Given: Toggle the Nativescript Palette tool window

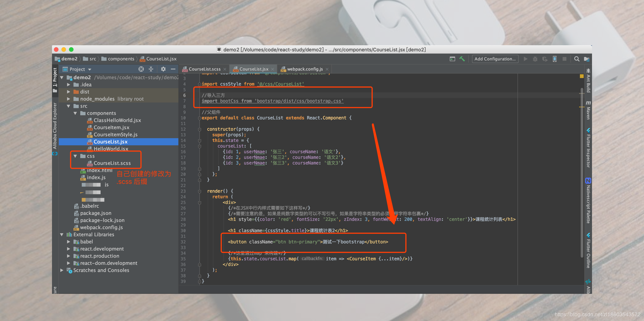Looking at the screenshot, I should pos(588,201).
